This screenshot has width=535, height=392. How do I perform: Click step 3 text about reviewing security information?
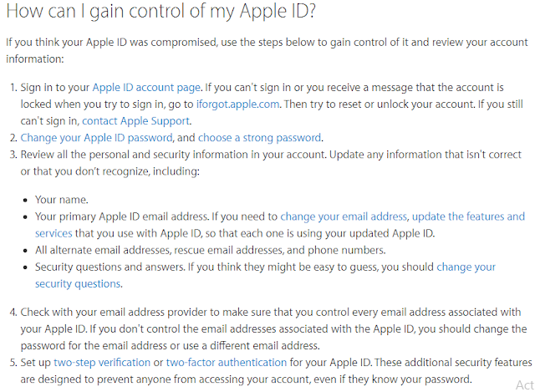271,163
